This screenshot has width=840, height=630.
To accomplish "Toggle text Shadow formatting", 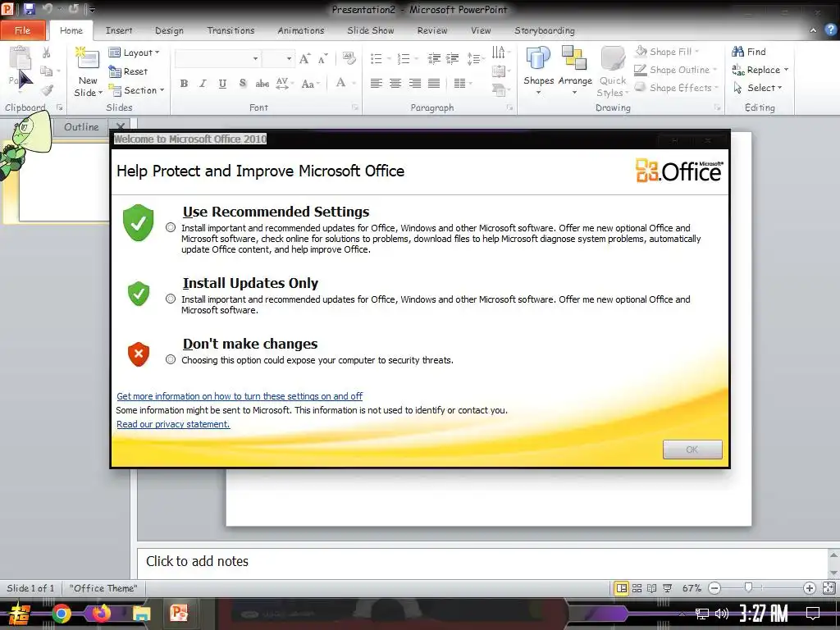I will [x=242, y=84].
